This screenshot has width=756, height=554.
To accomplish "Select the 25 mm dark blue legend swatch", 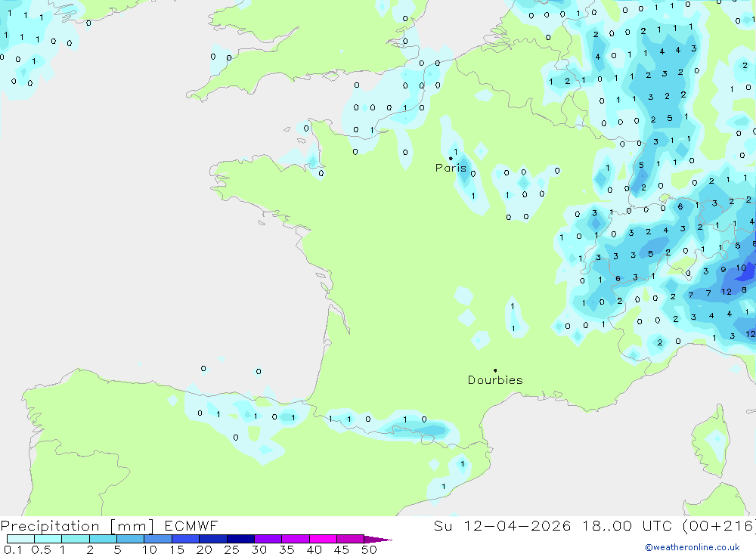I will [240, 539].
